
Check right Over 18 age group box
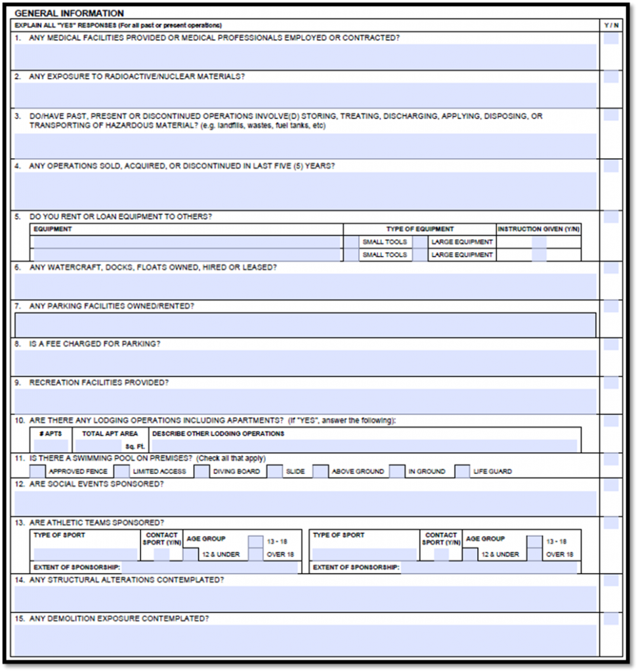(535, 554)
